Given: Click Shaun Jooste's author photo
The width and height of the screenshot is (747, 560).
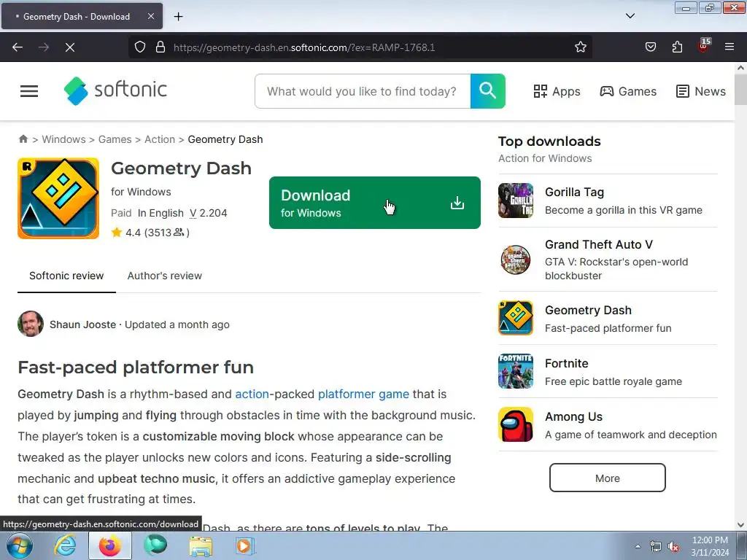Looking at the screenshot, I should pyautogui.click(x=31, y=324).
